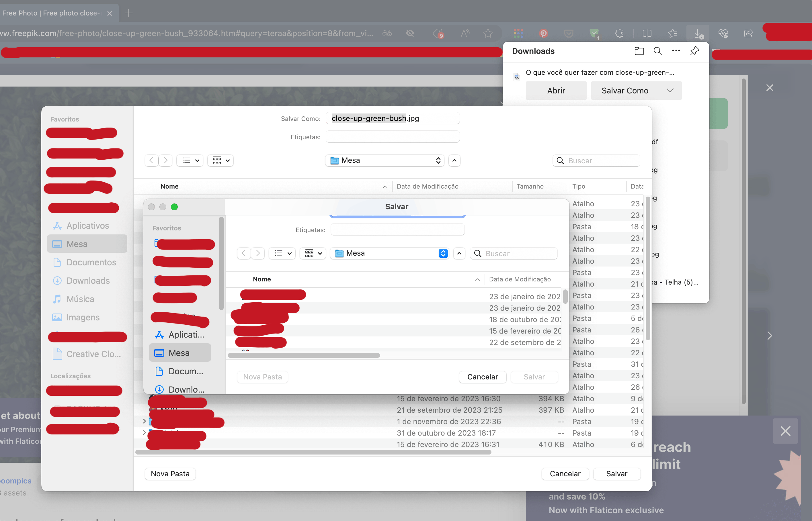Click the share icon in browser toolbar
Viewport: 812px width, 521px height.
coord(748,33)
